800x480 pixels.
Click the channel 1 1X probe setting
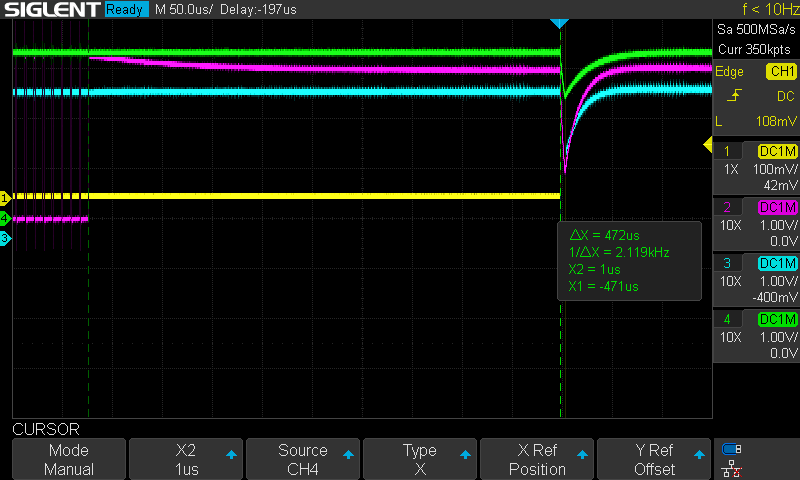coord(731,169)
